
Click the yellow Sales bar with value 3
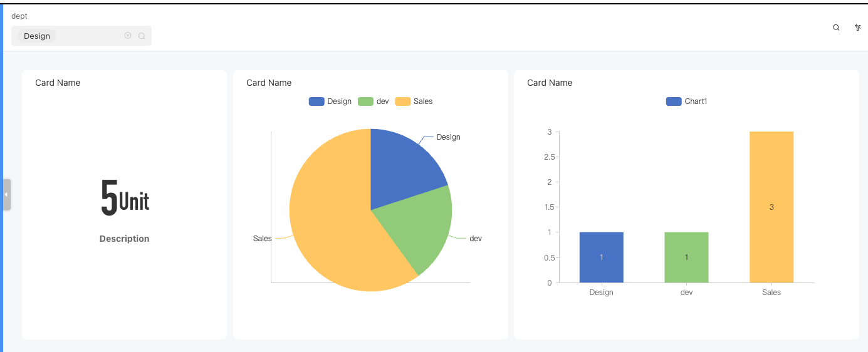[771, 207]
